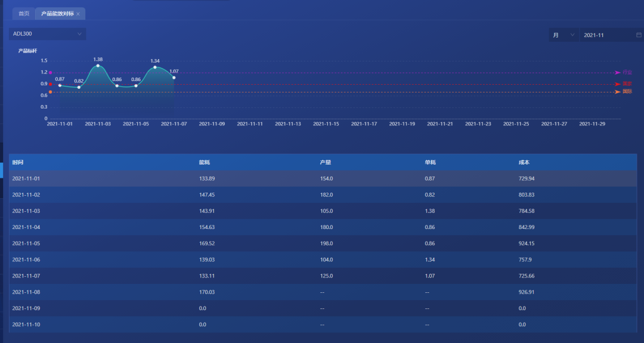The height and width of the screenshot is (343, 644).
Task: Click the 能耗 column header
Action: (x=205, y=162)
